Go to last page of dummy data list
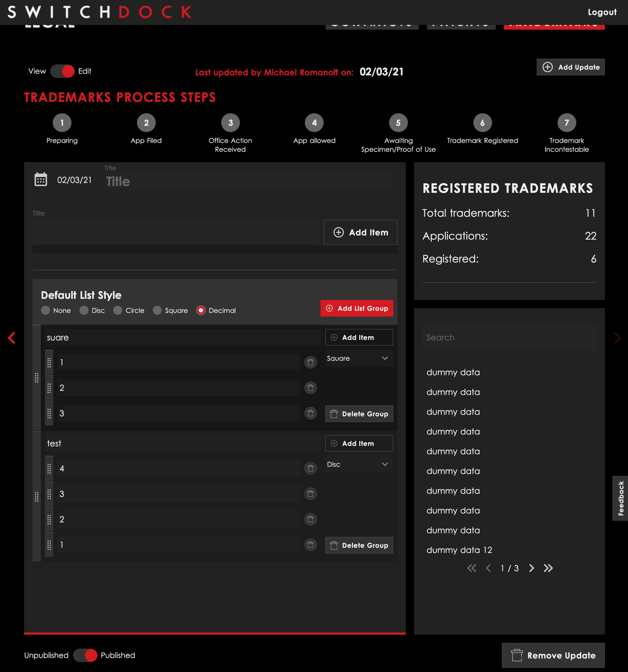 tap(548, 568)
